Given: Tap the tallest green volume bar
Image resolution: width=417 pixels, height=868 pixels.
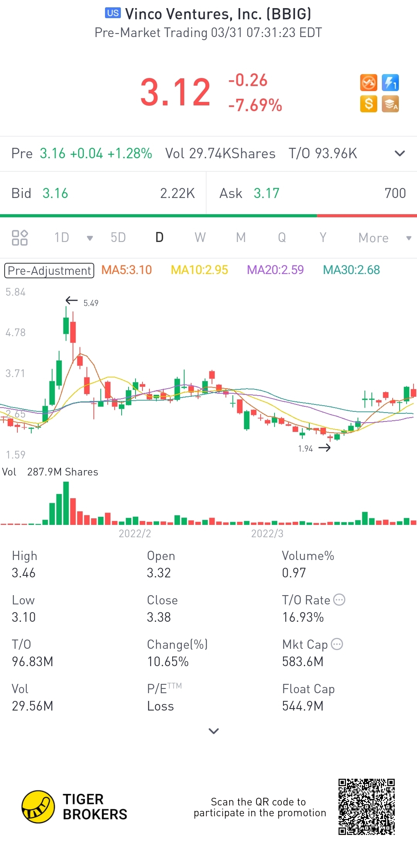Looking at the screenshot, I should pos(66,503).
